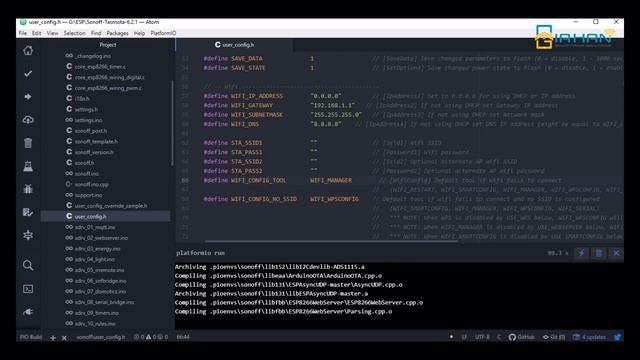The width and height of the screenshot is (640, 360).
Task: Click the PlatformIO Test flask icon
Action: [x=28, y=166]
